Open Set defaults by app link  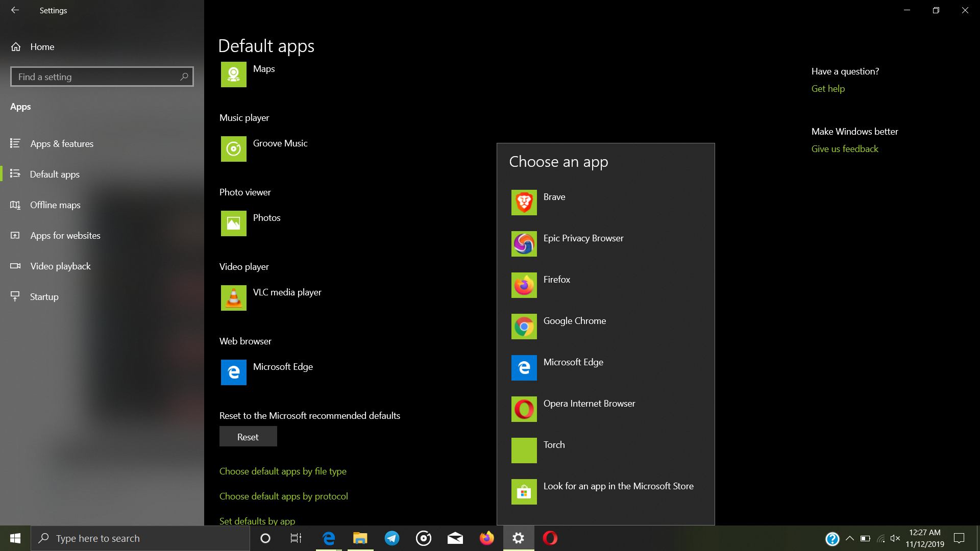click(x=257, y=521)
